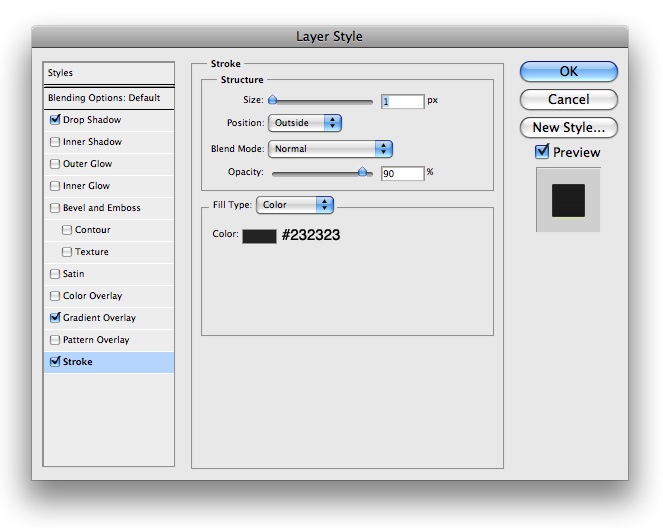The width and height of the screenshot is (663, 528).
Task: Click the OK button
Action: (569, 71)
